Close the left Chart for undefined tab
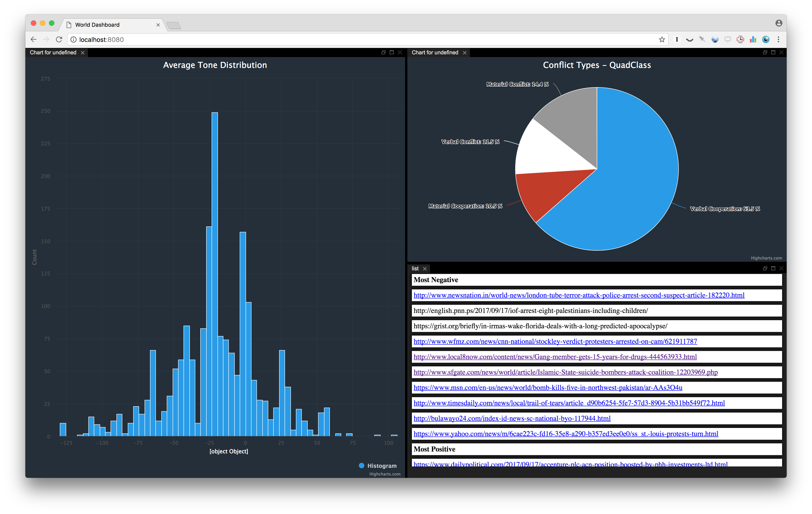Image resolution: width=812 pixels, height=514 pixels. point(83,53)
